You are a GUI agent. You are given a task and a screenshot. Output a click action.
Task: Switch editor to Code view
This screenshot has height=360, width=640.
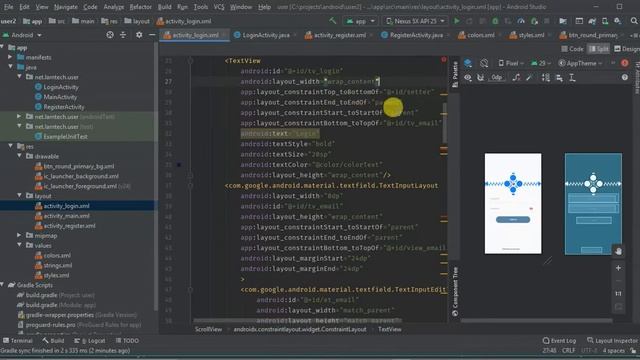pyautogui.click(x=572, y=49)
